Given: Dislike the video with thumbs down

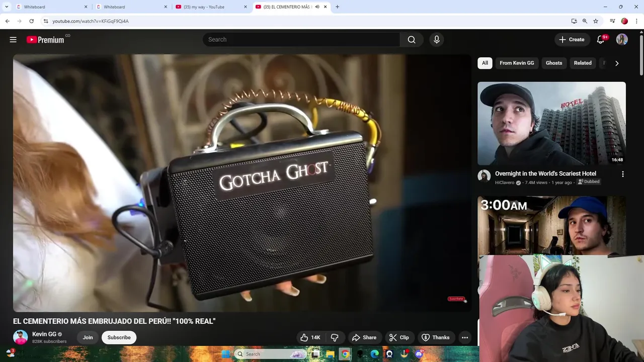Looking at the screenshot, I should coord(335,337).
